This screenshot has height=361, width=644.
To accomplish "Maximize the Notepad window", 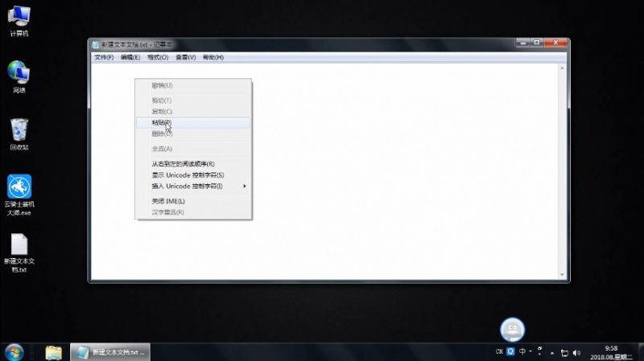I will 536,43.
